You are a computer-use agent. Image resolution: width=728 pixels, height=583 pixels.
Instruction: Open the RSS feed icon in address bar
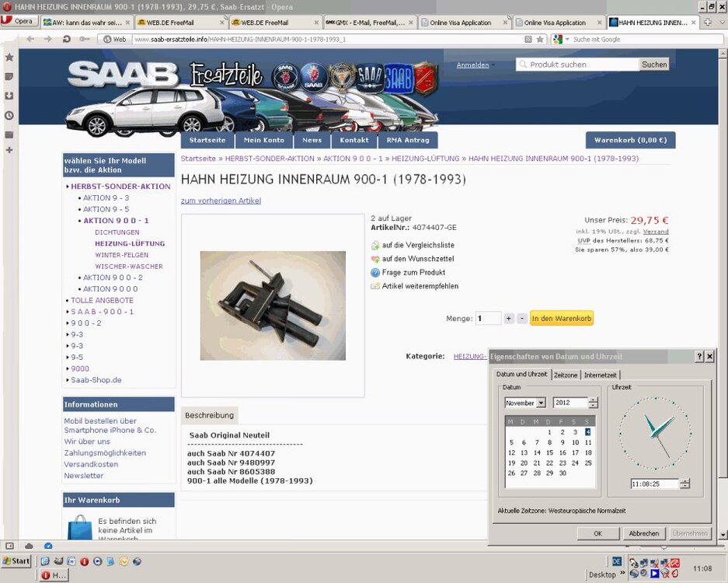click(528, 40)
